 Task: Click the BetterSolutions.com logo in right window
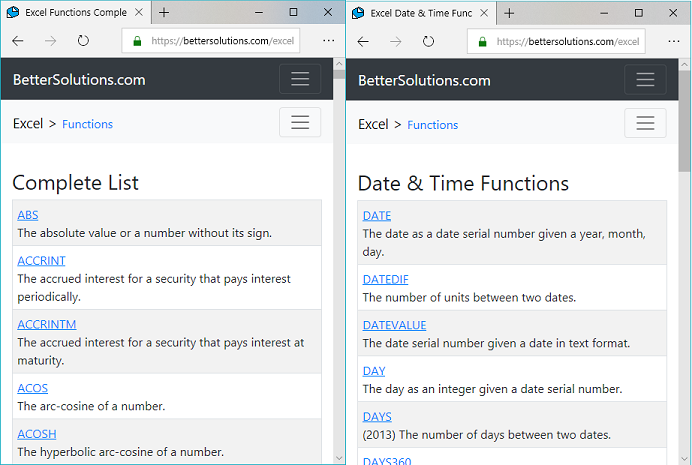[x=424, y=81]
